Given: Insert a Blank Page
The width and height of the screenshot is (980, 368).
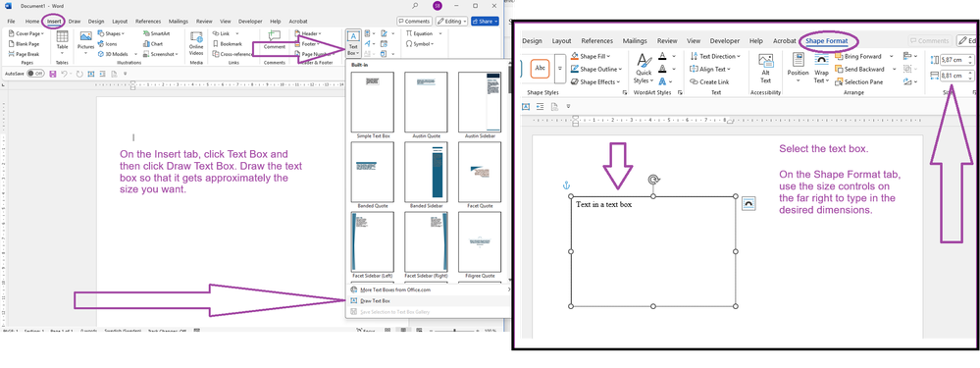Looking at the screenshot, I should tap(24, 44).
